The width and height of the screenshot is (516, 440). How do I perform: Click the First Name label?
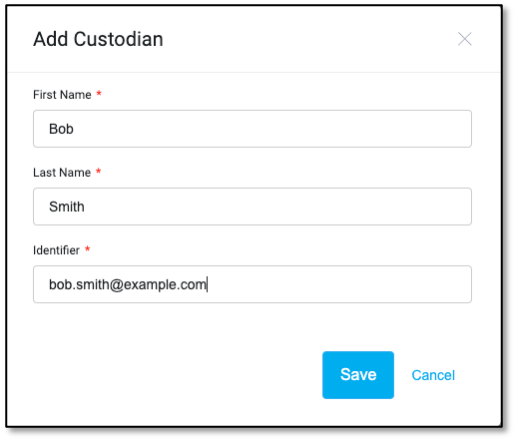pyautogui.click(x=62, y=95)
